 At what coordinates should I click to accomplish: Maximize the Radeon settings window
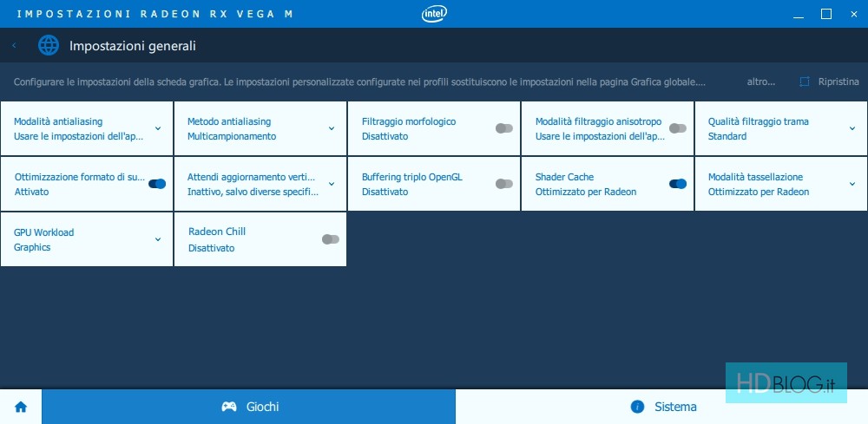pos(826,14)
